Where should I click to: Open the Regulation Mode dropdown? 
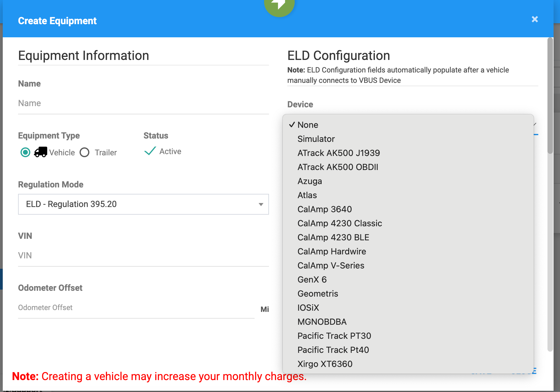pyautogui.click(x=143, y=204)
